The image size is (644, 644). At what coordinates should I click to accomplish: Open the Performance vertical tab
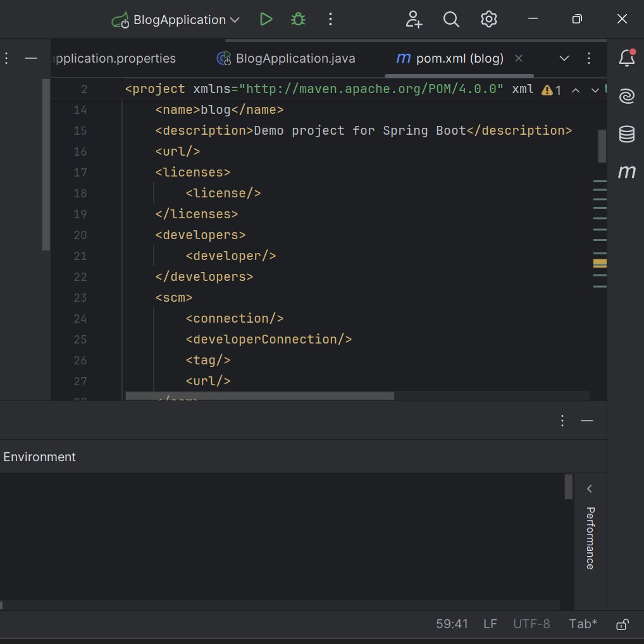click(590, 538)
